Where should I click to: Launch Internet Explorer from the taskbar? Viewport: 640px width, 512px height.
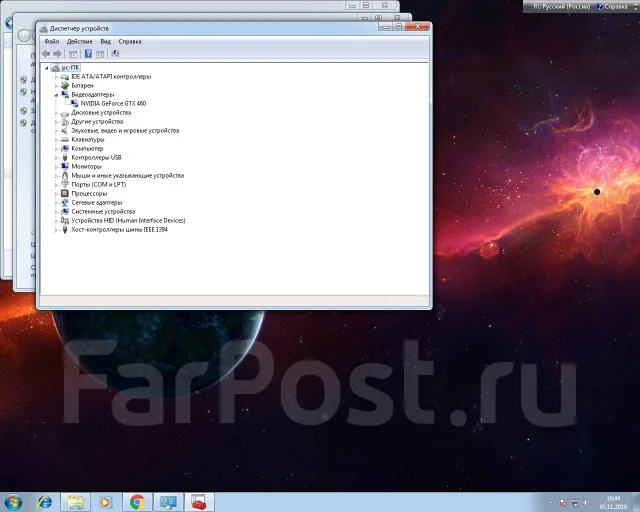point(45,502)
